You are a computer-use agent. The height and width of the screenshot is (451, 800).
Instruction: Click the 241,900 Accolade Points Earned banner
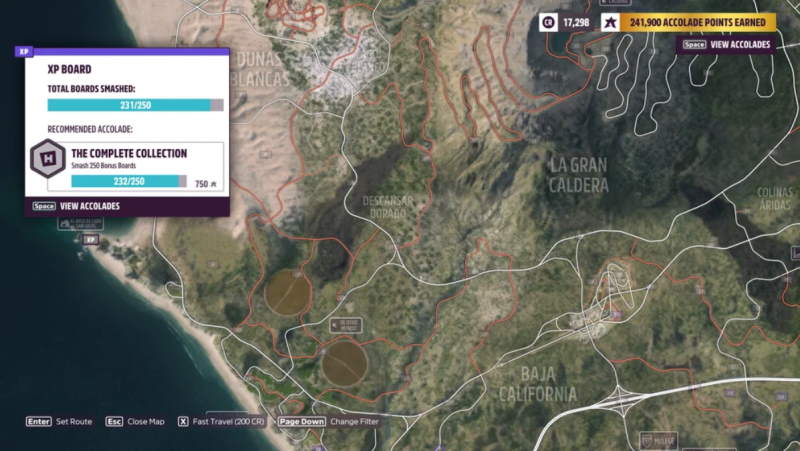pyautogui.click(x=697, y=22)
